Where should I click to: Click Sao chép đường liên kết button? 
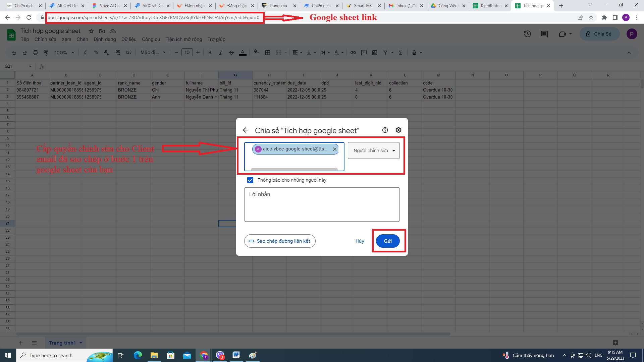(x=280, y=241)
